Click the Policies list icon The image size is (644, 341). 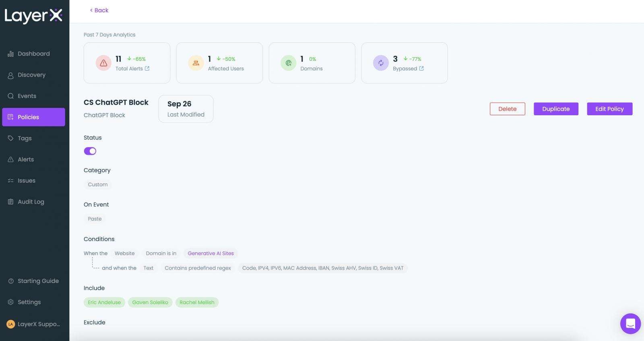click(x=10, y=117)
